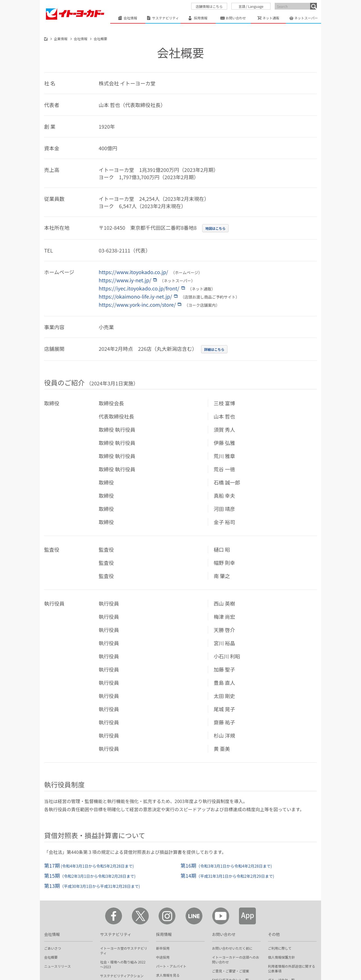
Task: Open the App icon in footer
Action: [247, 916]
